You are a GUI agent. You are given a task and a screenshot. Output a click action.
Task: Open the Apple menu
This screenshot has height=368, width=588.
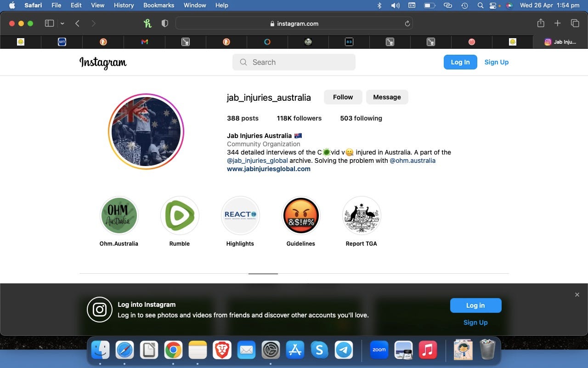pos(12,5)
